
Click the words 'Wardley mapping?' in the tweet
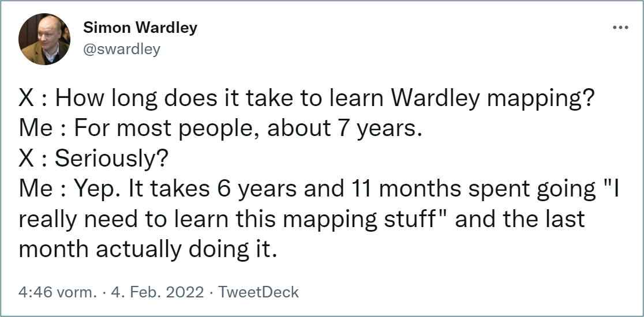point(492,99)
